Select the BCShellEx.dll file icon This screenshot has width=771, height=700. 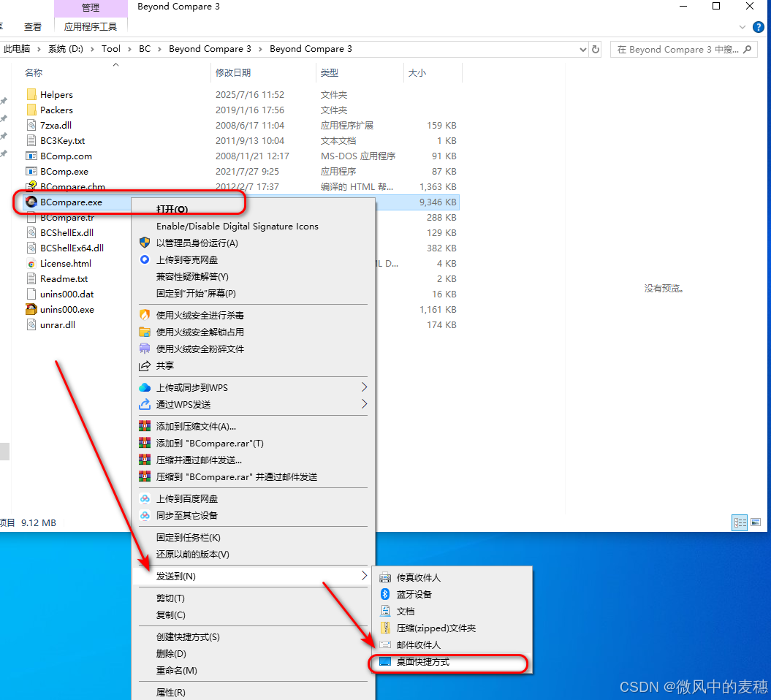tap(31, 232)
